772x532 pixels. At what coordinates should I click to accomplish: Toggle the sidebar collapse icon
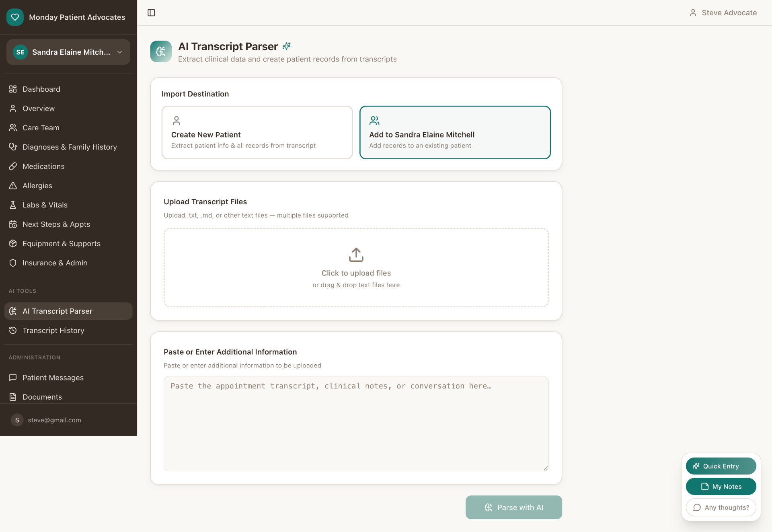(151, 13)
